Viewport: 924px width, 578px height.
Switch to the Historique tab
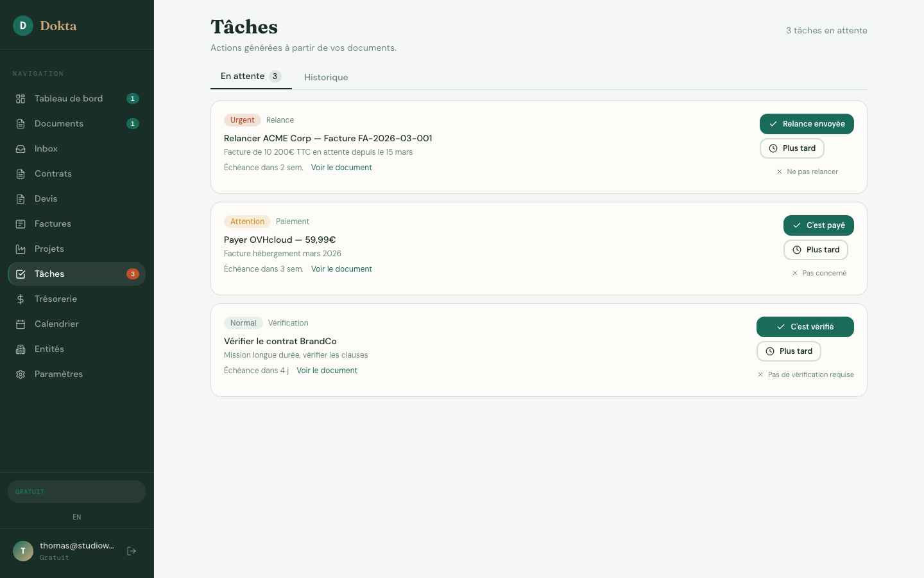(326, 77)
